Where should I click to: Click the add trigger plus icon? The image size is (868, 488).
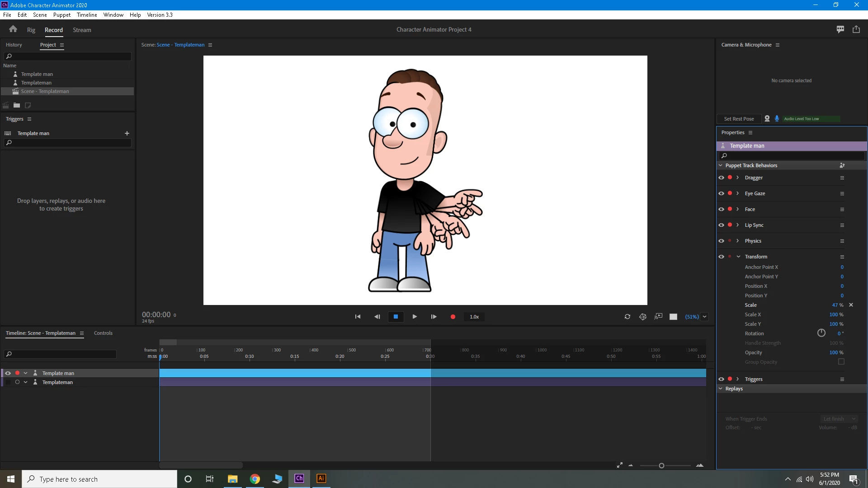point(127,133)
